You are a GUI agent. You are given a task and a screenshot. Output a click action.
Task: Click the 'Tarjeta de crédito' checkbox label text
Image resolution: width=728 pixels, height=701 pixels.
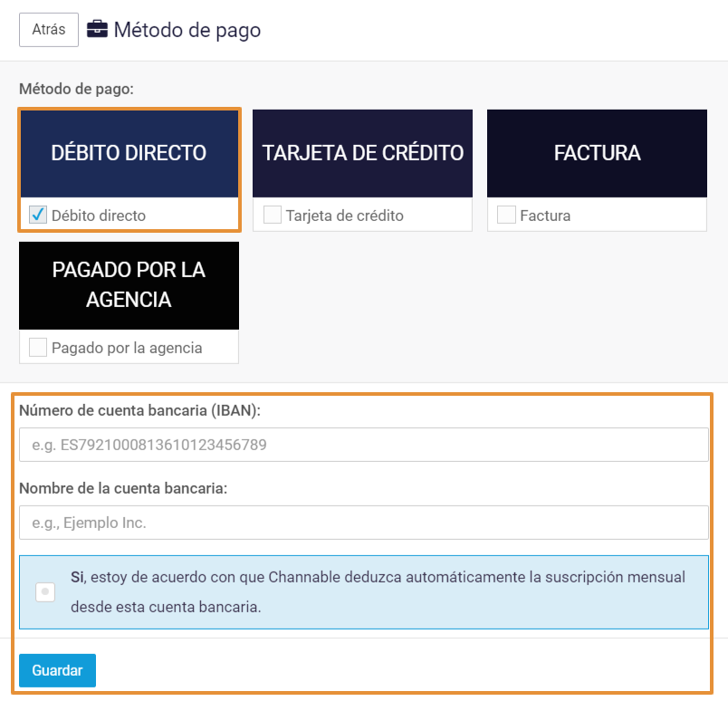coord(344,216)
